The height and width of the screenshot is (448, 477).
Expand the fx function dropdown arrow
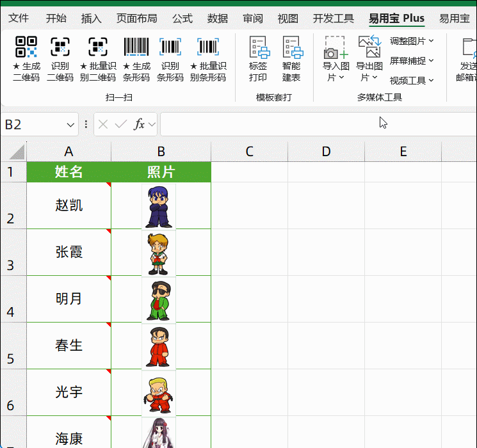[x=152, y=124]
